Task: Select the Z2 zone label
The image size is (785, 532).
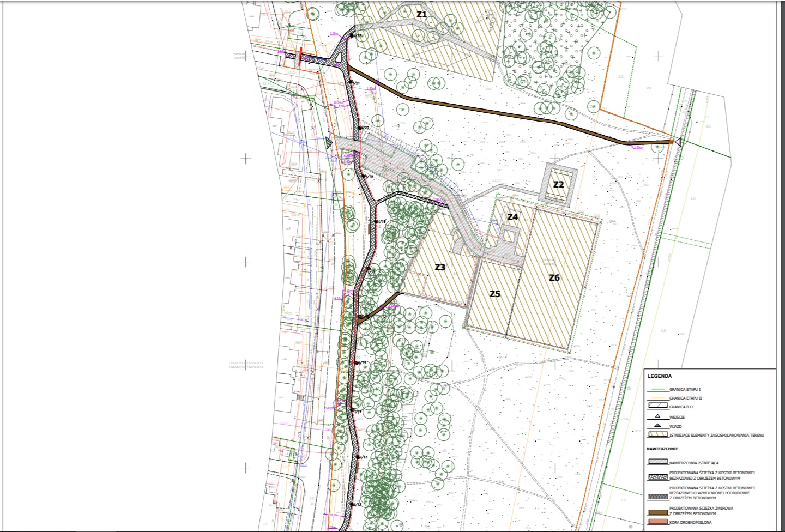Action: [x=558, y=184]
